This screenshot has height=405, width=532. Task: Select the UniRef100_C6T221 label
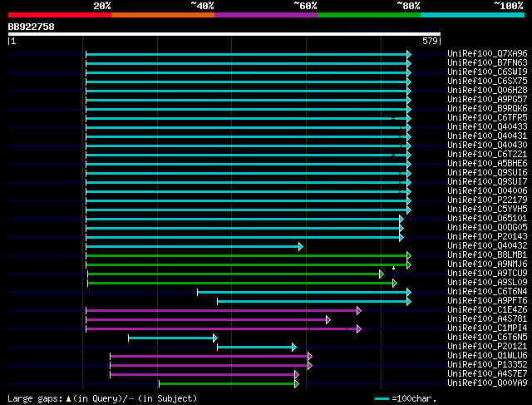click(x=488, y=154)
